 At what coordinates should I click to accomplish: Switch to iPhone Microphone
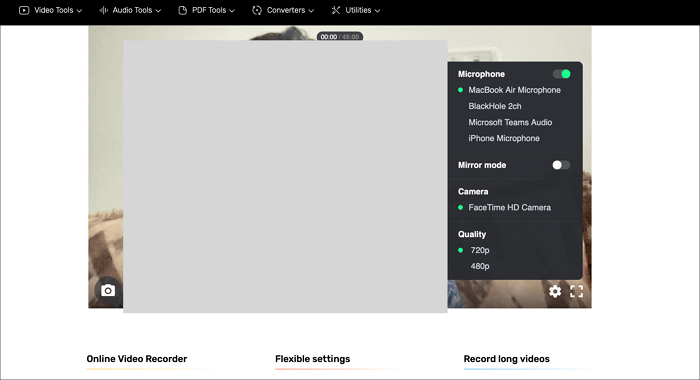point(504,138)
